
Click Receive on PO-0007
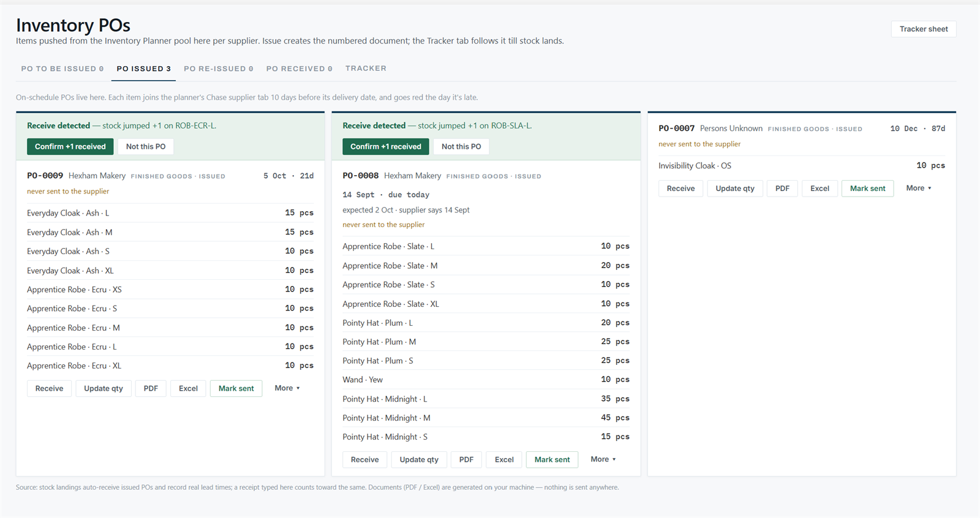(680, 188)
